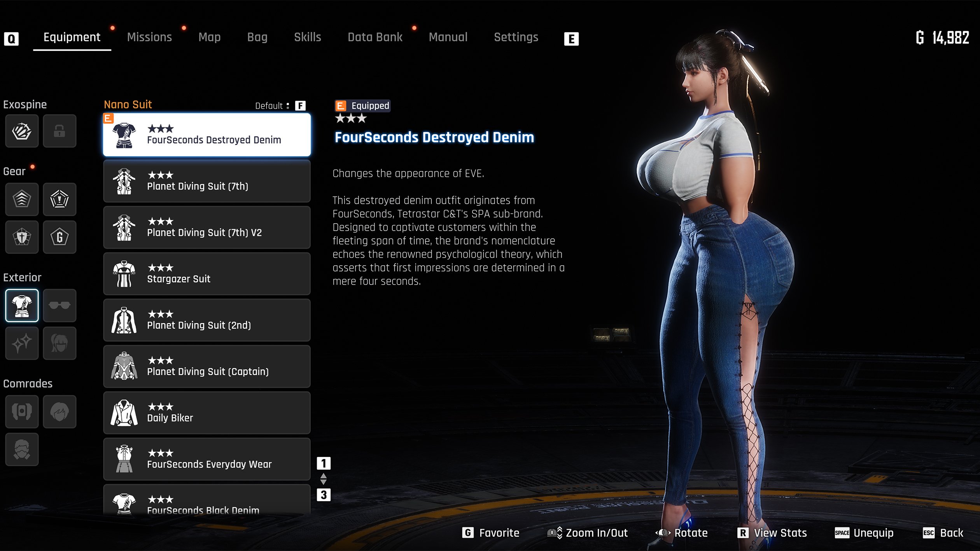Switch to the Missions tab
Screen dimensions: 980x551
click(149, 37)
